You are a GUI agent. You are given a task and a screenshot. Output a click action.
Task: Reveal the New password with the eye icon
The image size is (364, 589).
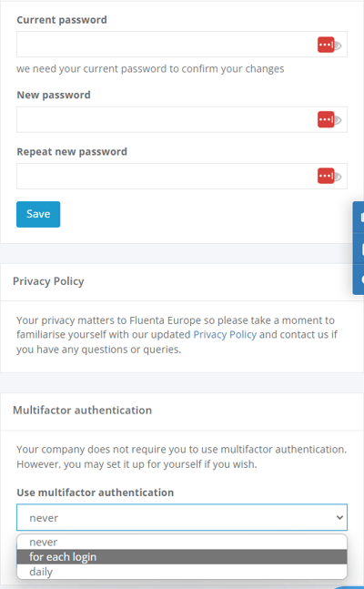click(338, 120)
